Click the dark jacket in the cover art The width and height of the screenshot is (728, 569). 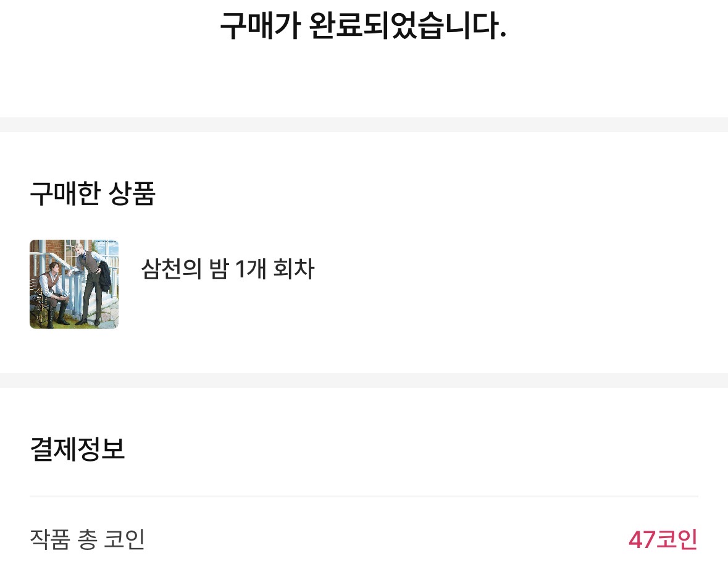[104, 276]
